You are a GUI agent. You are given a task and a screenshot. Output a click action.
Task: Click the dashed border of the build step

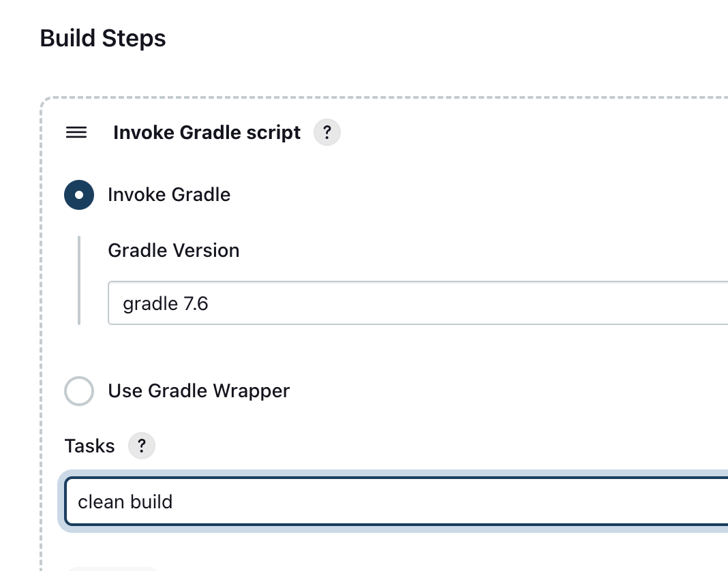click(42, 341)
